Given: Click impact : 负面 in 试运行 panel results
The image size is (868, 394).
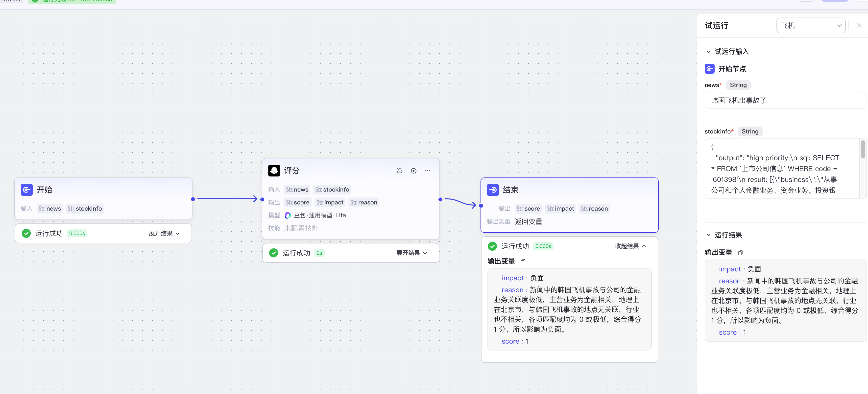Looking at the screenshot, I should [x=740, y=269].
